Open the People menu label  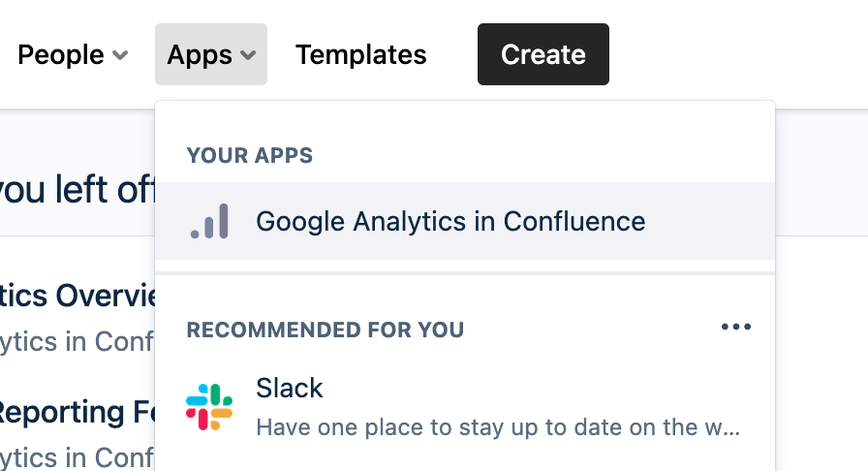coord(61,55)
